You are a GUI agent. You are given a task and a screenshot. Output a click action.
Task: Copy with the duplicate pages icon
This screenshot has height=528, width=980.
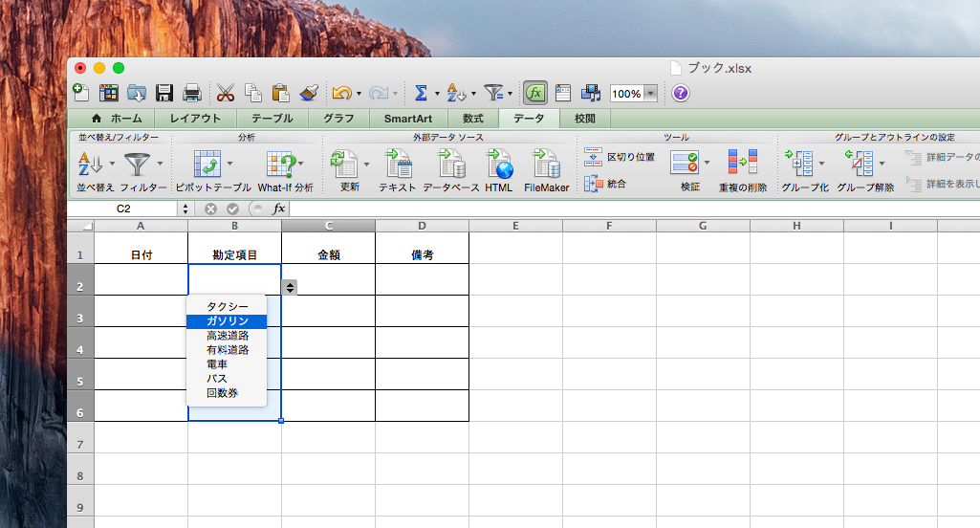tap(253, 93)
